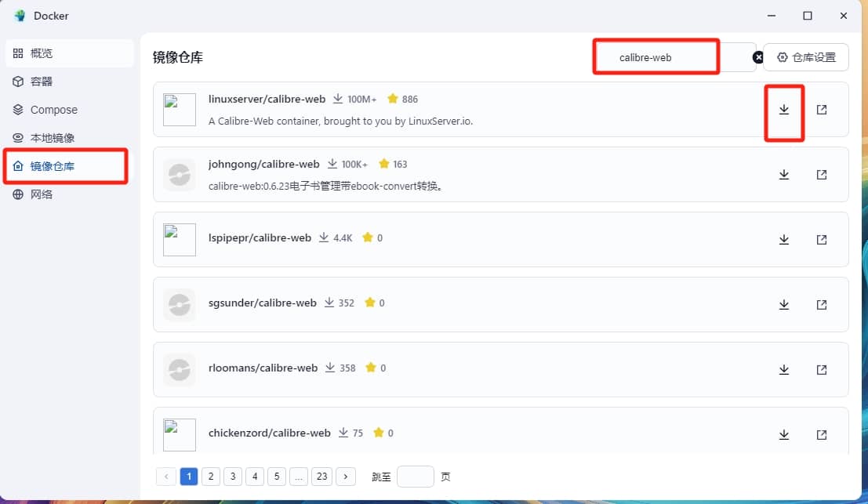The height and width of the screenshot is (504, 868).
Task: Go to page 4 of results
Action: pos(255,477)
